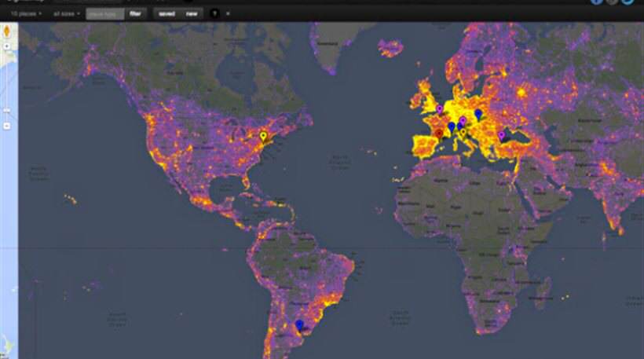
Task: Click the Street View pegman icon
Action: [7, 31]
